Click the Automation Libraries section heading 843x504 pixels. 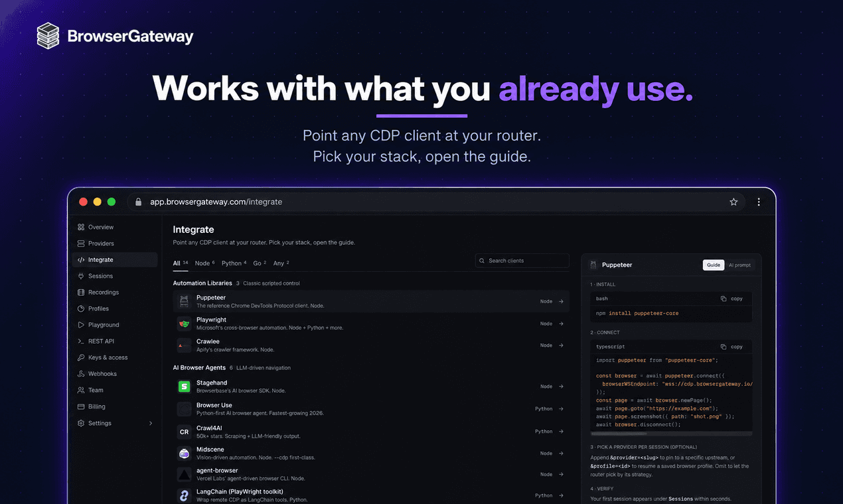202,283
